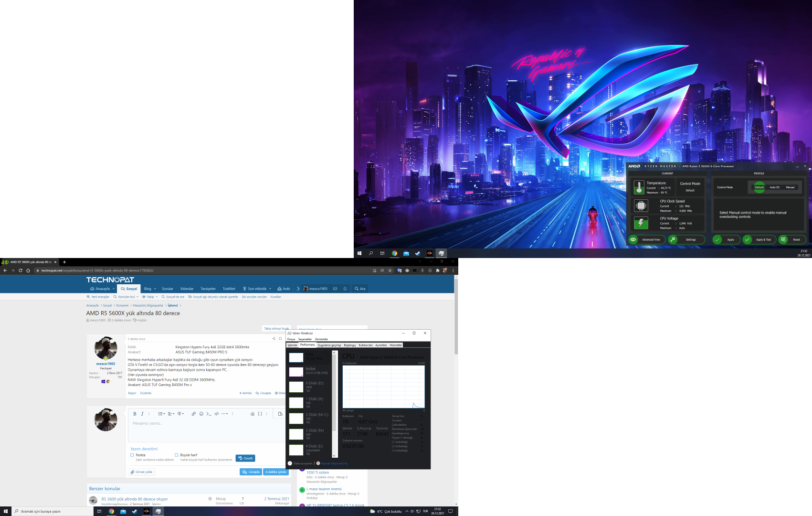Expand the Anasayfa dropdown arrow
The height and width of the screenshot is (516, 812).
pyautogui.click(x=114, y=289)
